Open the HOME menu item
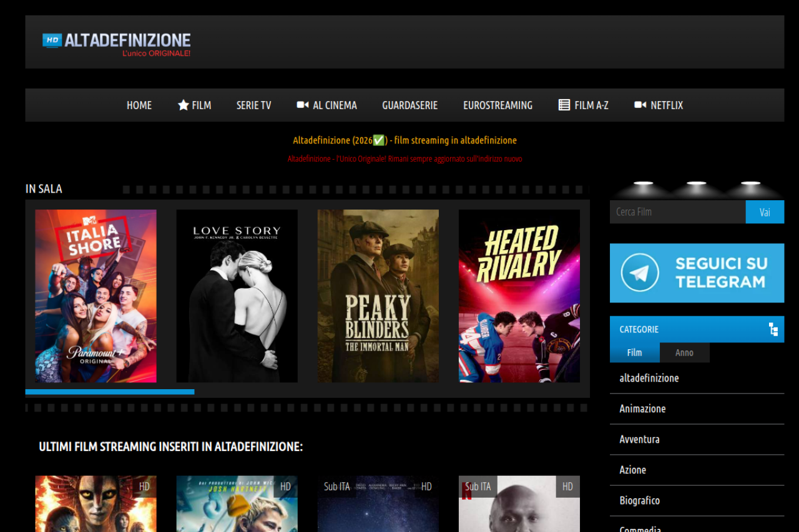The image size is (799, 532). pyautogui.click(x=139, y=105)
